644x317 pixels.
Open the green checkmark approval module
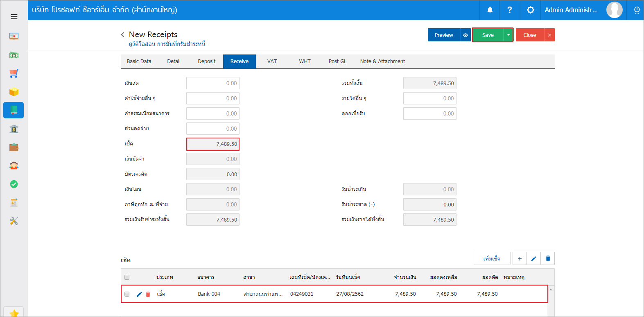click(x=14, y=184)
